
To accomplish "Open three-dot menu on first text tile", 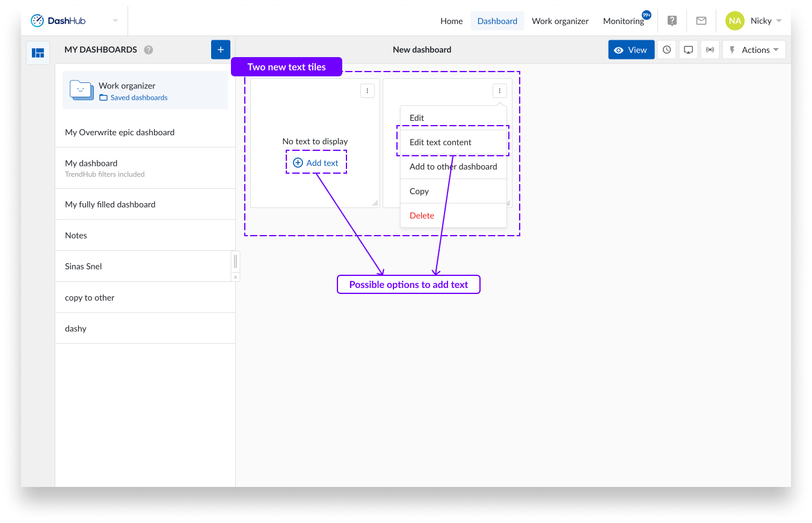I will click(368, 91).
